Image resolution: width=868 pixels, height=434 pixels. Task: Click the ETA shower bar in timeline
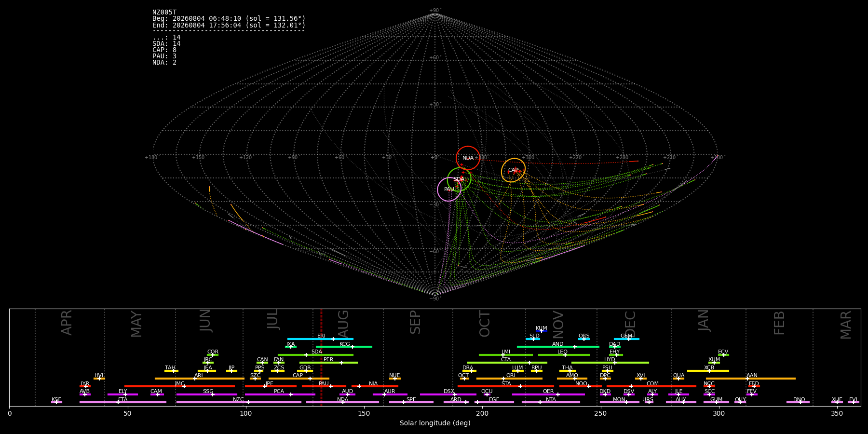pyautogui.click(x=123, y=402)
